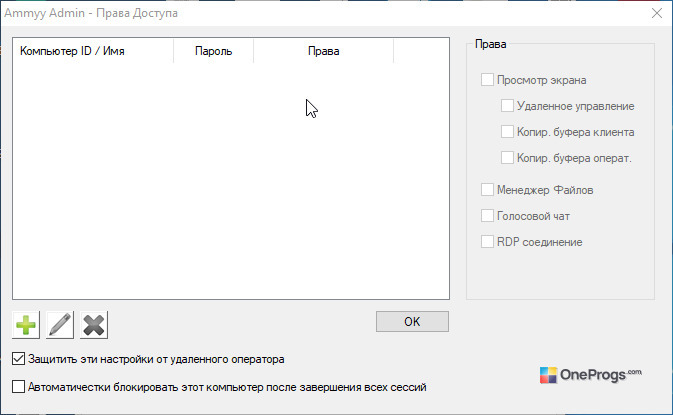
Task: Check the 'Удаленное управление' permission
Action: (x=507, y=106)
